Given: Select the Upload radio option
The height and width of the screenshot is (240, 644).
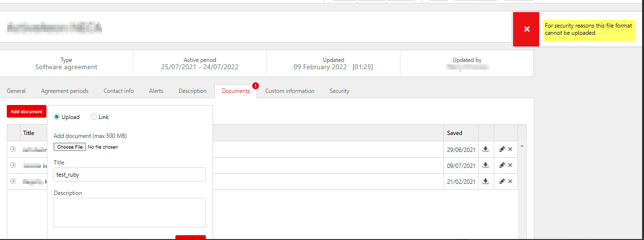Looking at the screenshot, I should click(57, 117).
